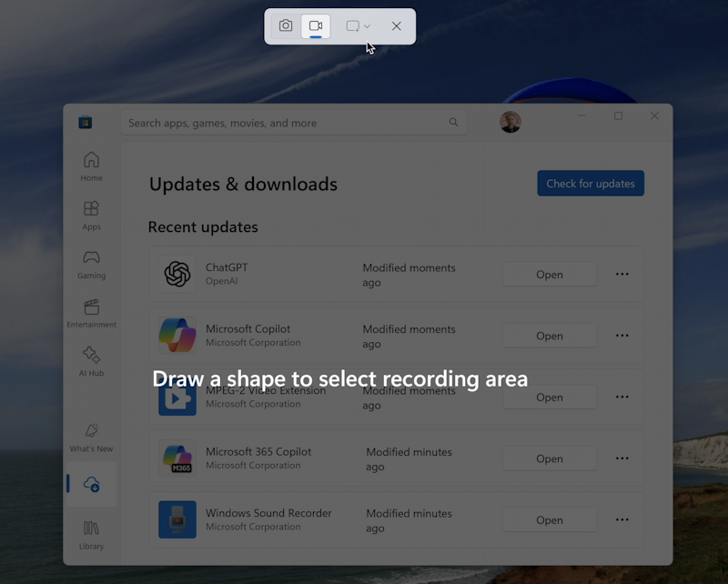
Task: Select the Updates & downloads cloud icon
Action: 91,484
